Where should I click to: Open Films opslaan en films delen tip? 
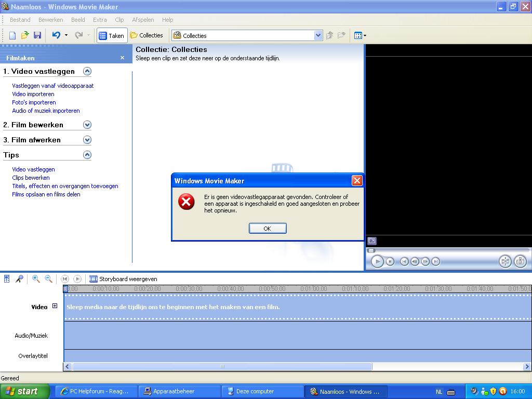point(46,194)
